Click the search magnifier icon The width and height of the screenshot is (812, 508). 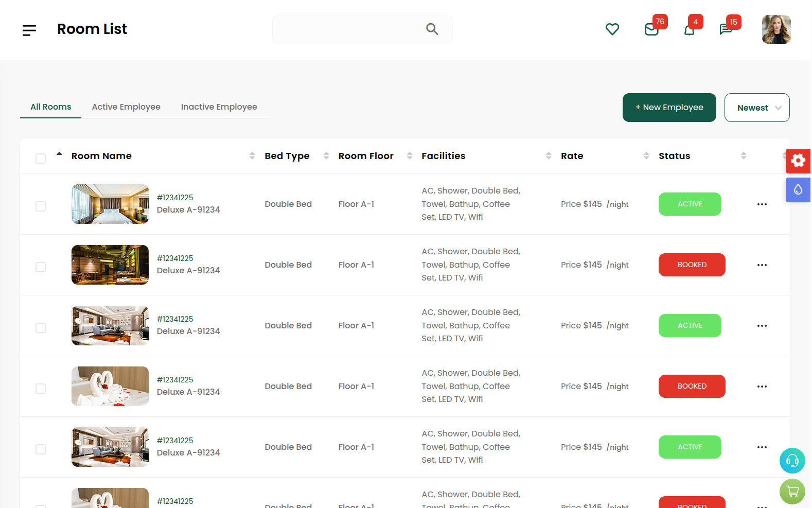(x=432, y=29)
